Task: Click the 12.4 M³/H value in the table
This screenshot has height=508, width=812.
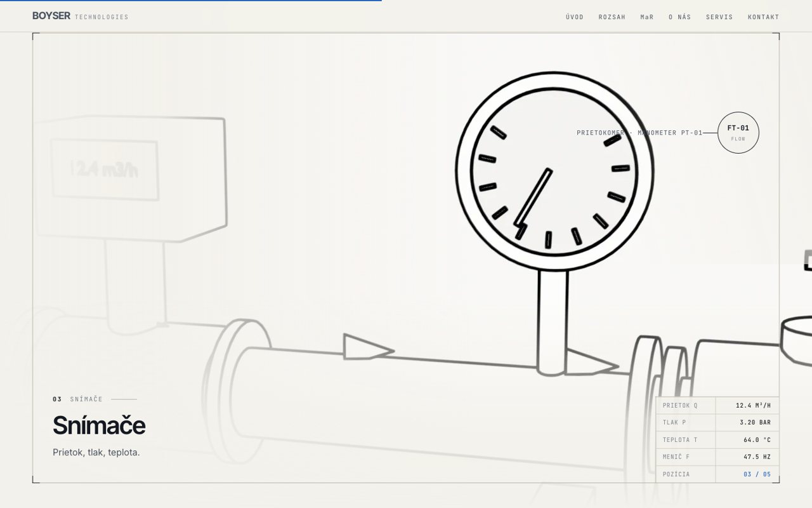Action: click(x=754, y=405)
